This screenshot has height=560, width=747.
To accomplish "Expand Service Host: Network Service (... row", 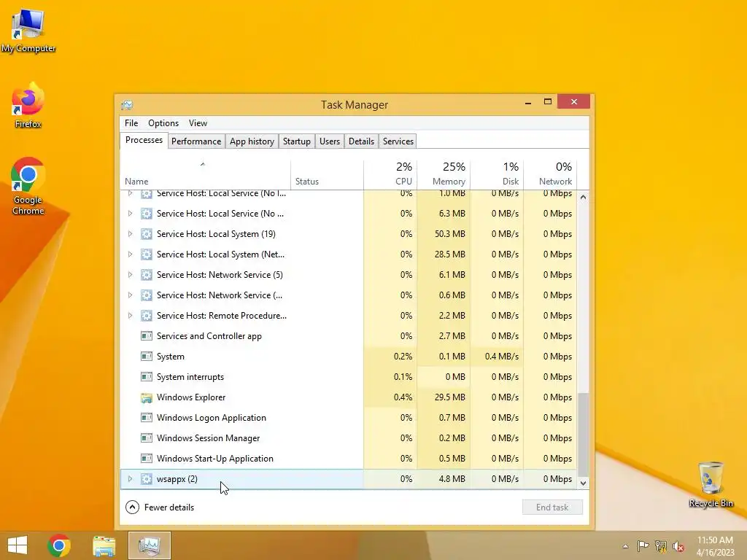I will pos(130,295).
